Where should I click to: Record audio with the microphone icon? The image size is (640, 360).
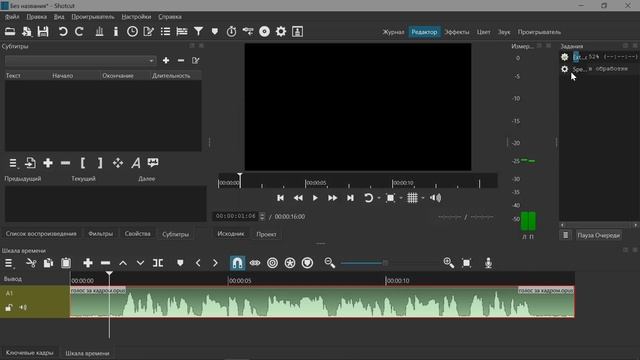click(x=488, y=263)
